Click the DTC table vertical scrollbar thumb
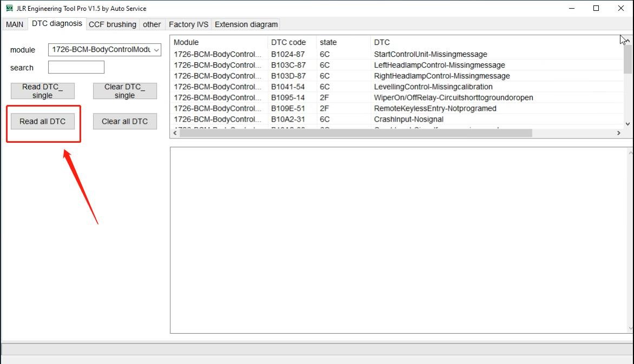This screenshot has height=364, width=634. [628, 58]
